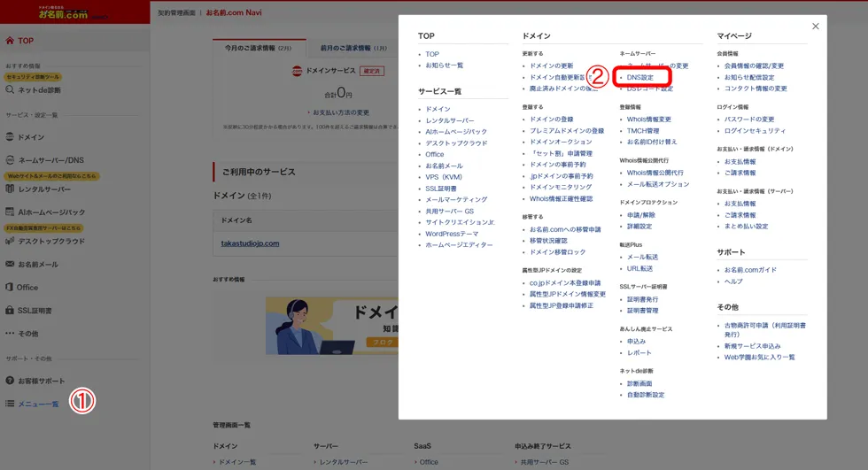
Task: Click the お支払い方法の変更 link
Action: coord(341,112)
